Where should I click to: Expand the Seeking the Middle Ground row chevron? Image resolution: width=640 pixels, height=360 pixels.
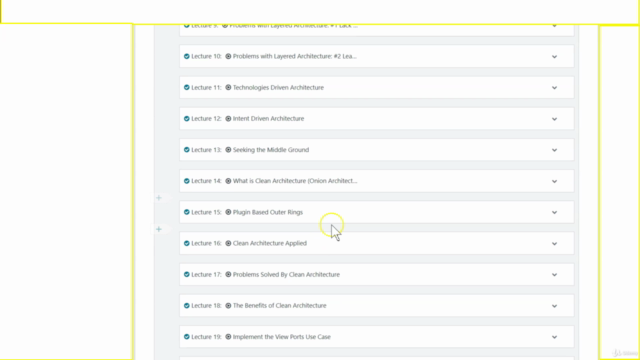click(554, 150)
